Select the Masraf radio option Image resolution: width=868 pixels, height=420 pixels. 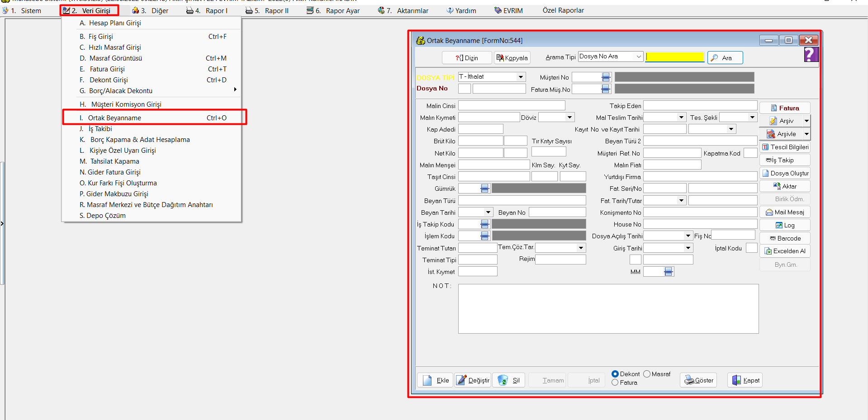pyautogui.click(x=647, y=374)
